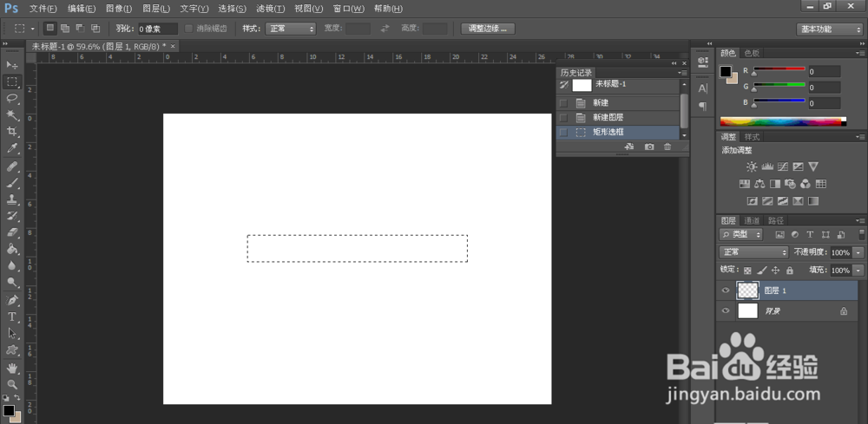The image size is (868, 424).
Task: Select the Eraser tool
Action: [11, 232]
